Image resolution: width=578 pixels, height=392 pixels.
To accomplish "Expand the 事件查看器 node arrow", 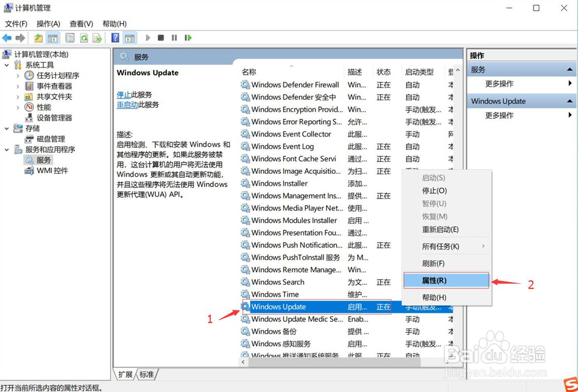I will pyautogui.click(x=18, y=86).
